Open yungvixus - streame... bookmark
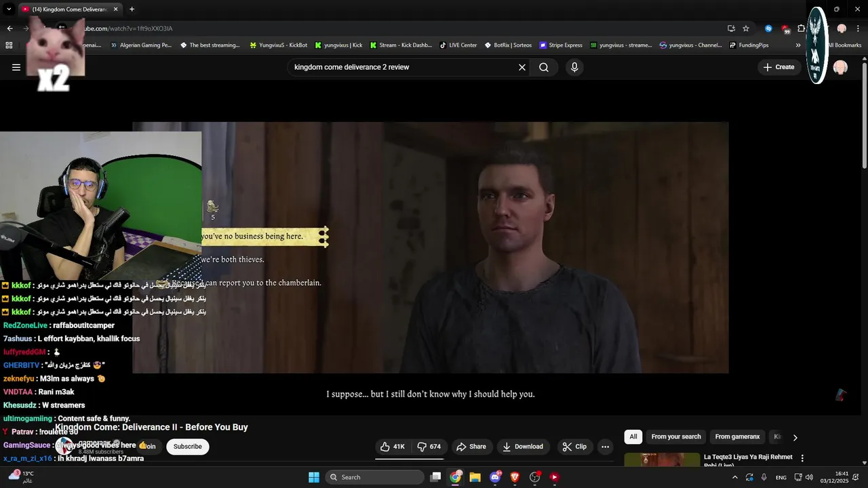 tap(620, 45)
